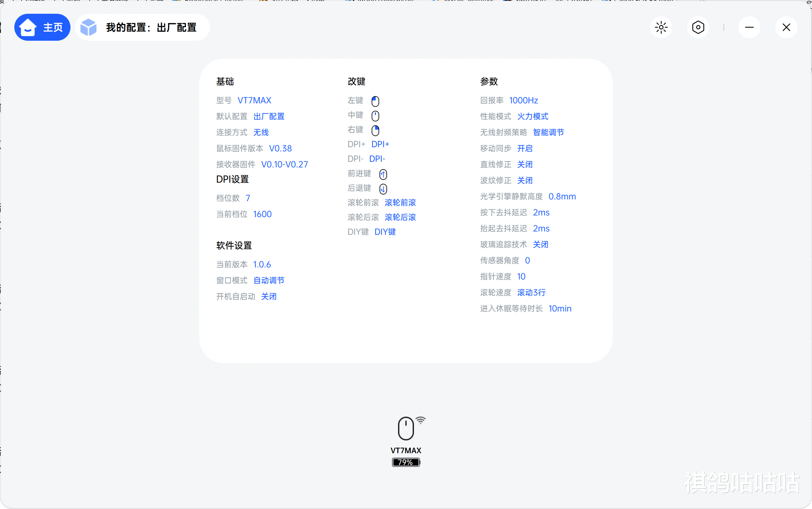Click the 开机自启动 关闭 status value
The image size is (812, 509).
click(x=268, y=296)
